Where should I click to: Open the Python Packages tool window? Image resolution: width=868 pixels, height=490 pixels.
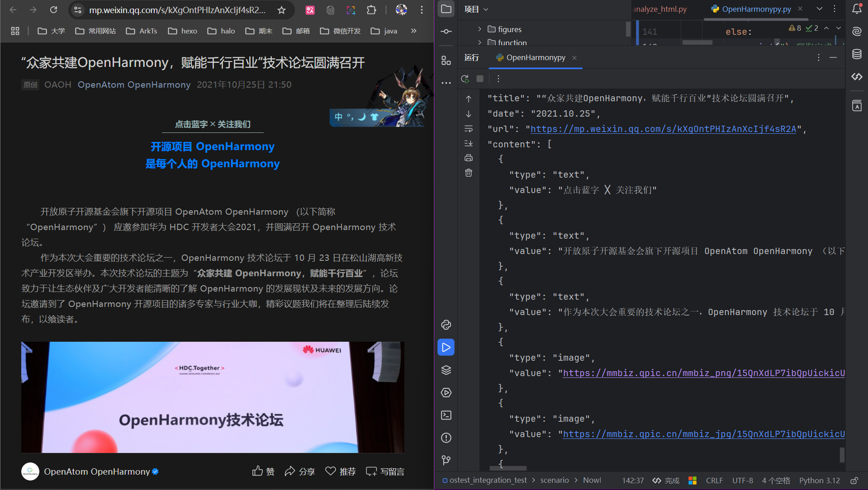[446, 370]
